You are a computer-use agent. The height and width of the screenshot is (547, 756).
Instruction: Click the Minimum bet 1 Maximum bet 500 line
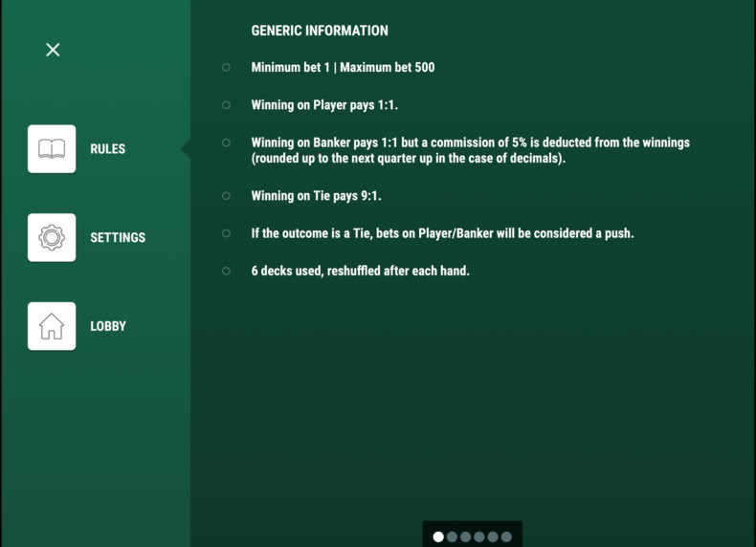click(343, 68)
